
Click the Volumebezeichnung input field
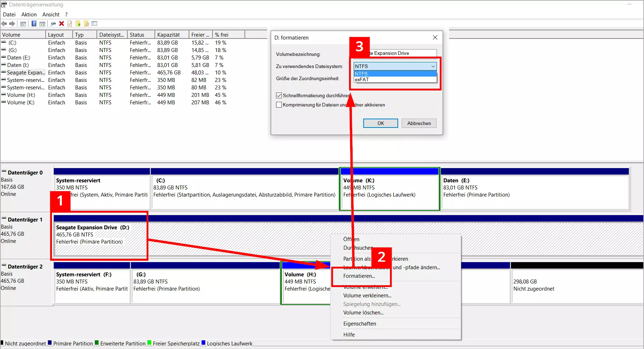(x=395, y=53)
